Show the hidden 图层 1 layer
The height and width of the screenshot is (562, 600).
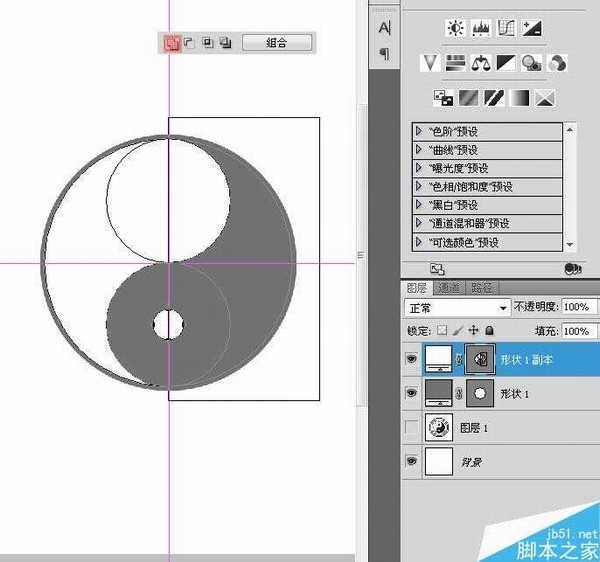[411, 428]
